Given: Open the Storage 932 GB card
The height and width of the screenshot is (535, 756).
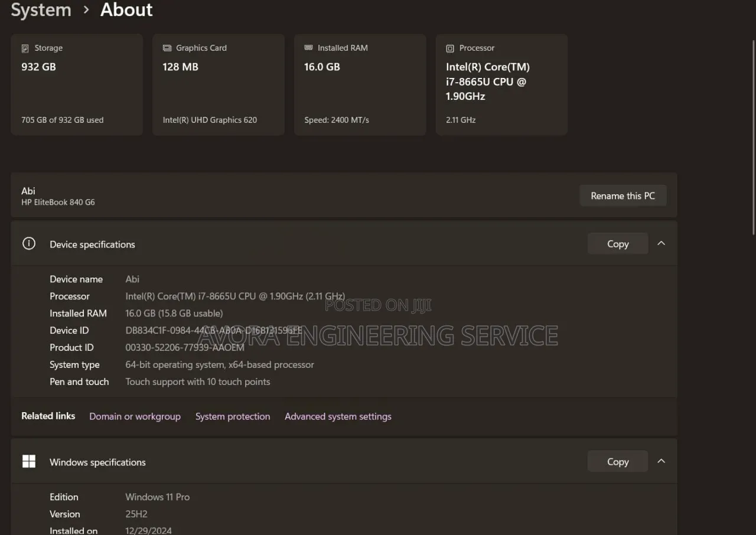Looking at the screenshot, I should tap(77, 84).
